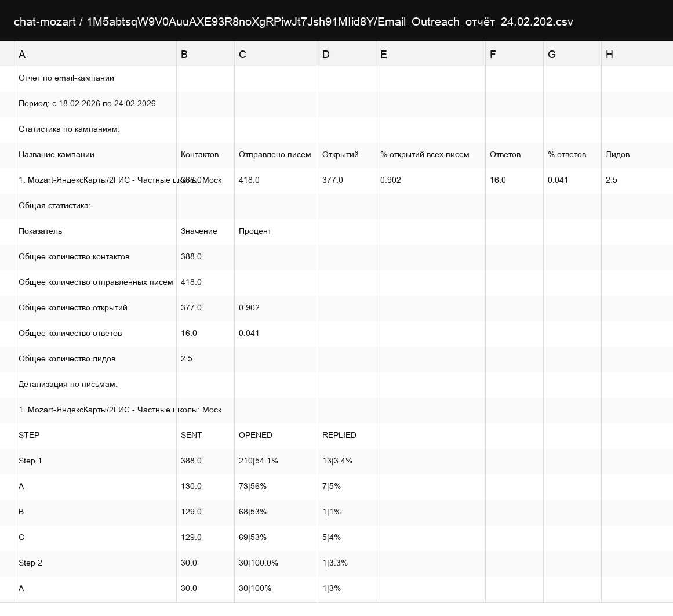
Task: Click the 'Общее количество отправленных писем' cell
Action: 95,282
